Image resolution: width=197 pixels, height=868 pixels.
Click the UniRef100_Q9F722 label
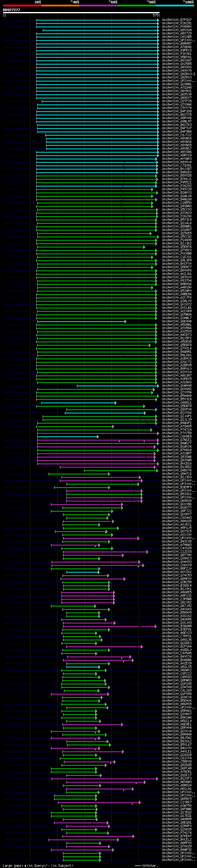[x=176, y=511]
